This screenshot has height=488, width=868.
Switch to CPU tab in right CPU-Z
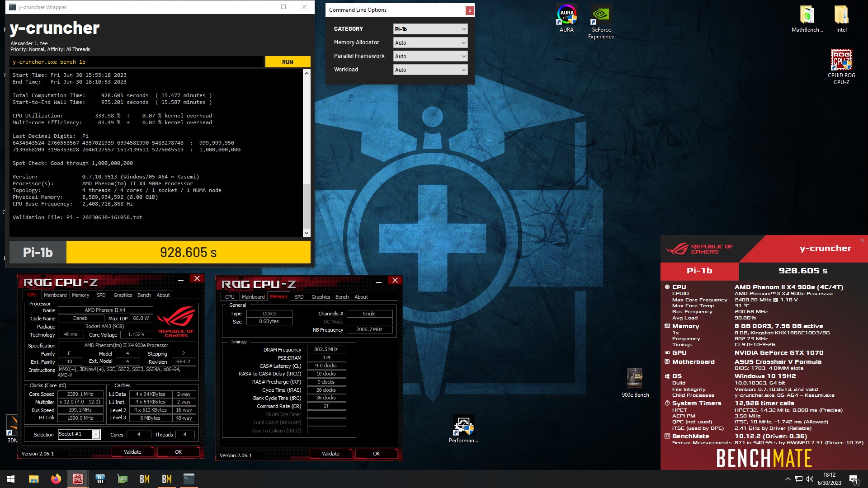tap(230, 297)
